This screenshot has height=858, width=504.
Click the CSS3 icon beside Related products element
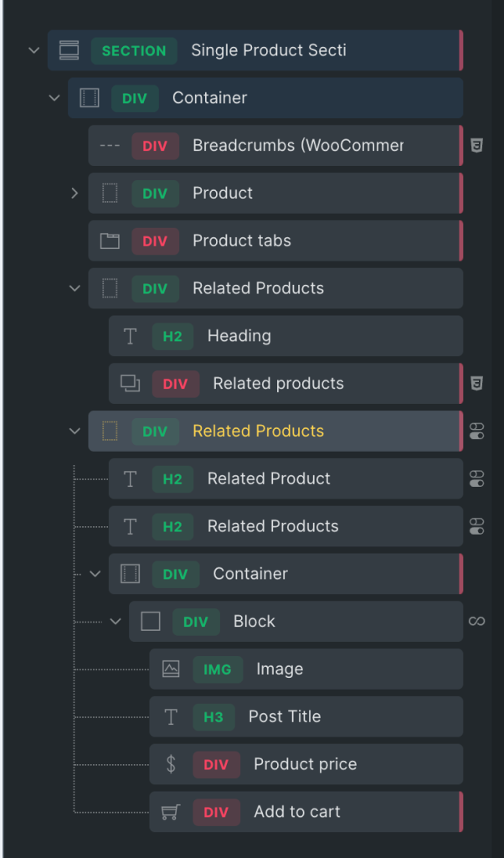click(476, 384)
